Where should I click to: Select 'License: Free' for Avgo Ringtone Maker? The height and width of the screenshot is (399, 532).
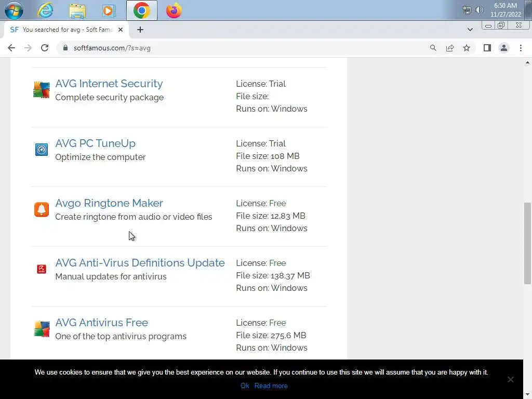(261, 203)
